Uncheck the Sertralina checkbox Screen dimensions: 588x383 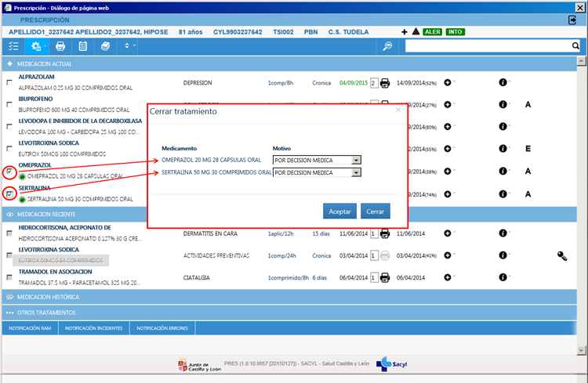9,193
